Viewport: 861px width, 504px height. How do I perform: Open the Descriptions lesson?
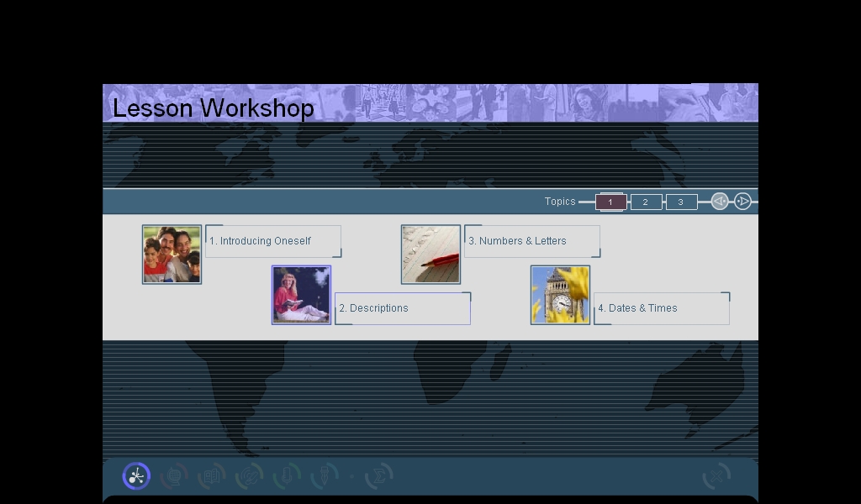403,308
